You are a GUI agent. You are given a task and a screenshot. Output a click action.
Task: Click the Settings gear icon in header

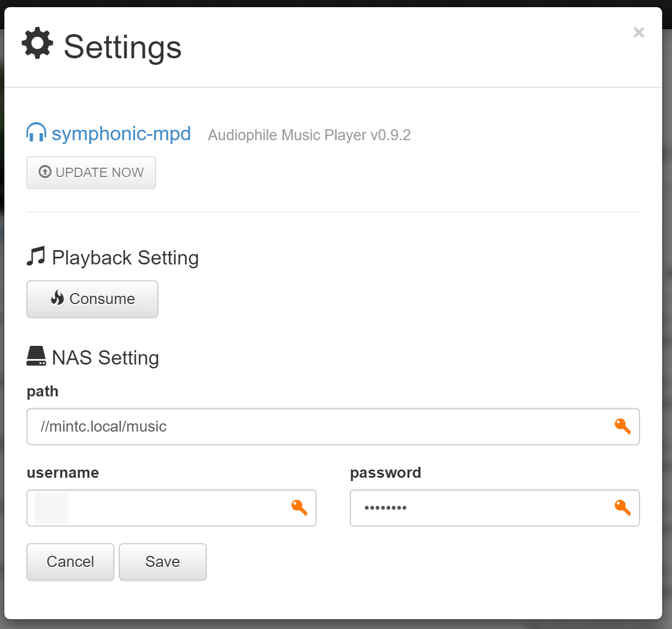(37, 43)
